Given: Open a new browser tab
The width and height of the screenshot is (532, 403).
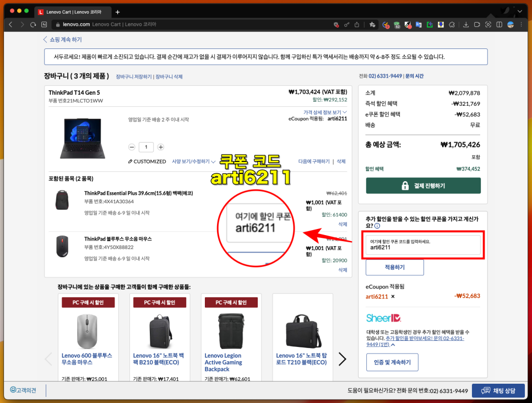Looking at the screenshot, I should point(117,12).
